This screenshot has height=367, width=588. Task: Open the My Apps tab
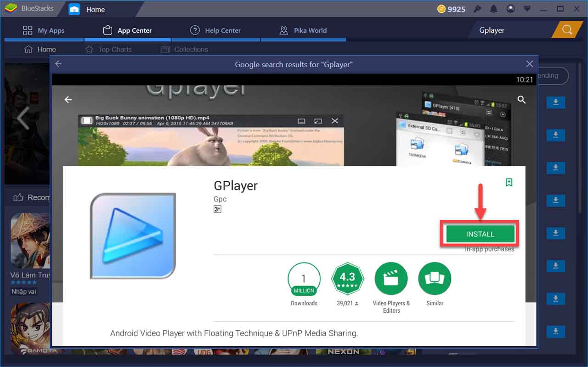click(44, 30)
